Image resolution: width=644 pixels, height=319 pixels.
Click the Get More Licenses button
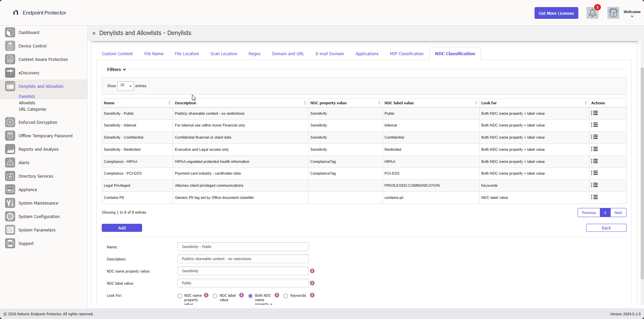(x=556, y=13)
